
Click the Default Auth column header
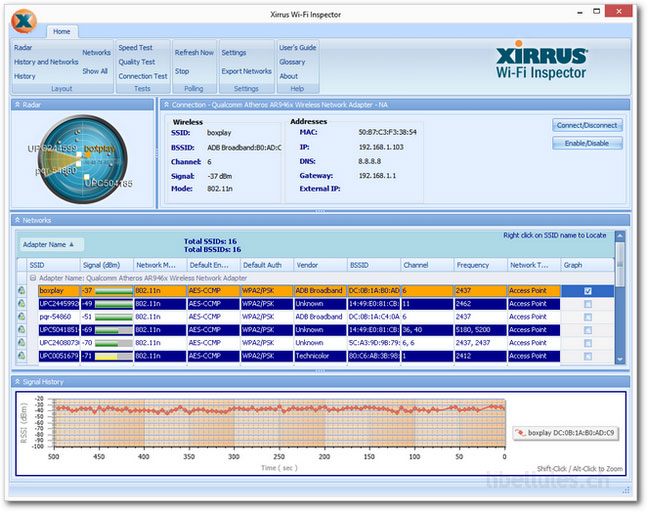click(x=267, y=265)
